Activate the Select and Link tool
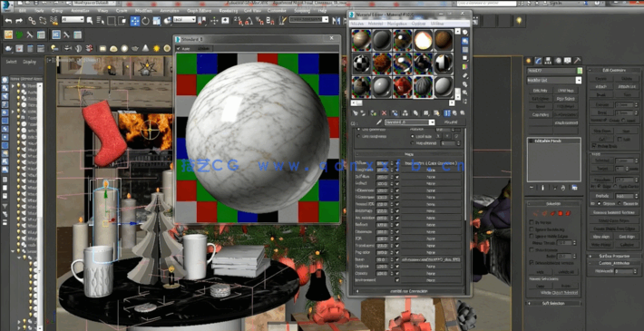The height and width of the screenshot is (331, 644). (x=32, y=20)
